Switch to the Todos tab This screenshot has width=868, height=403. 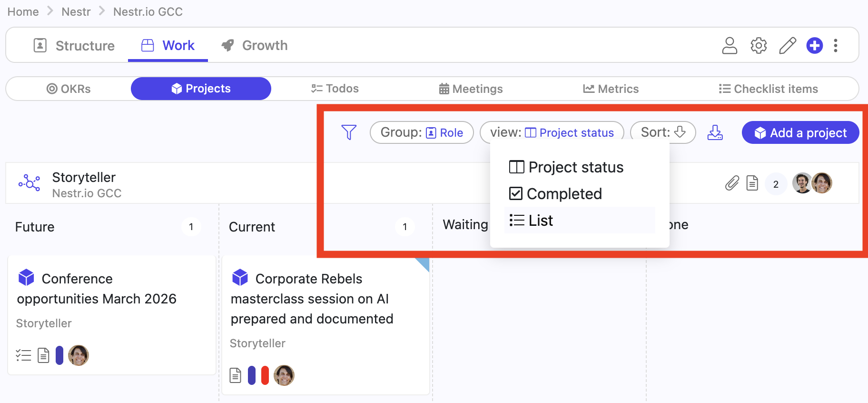coord(335,89)
